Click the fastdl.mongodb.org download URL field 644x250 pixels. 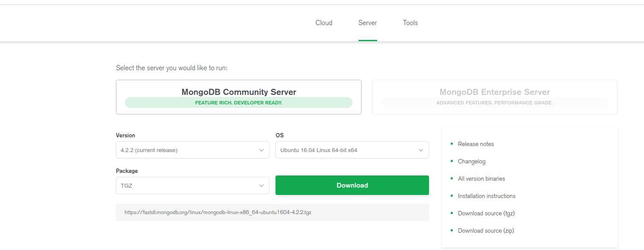click(272, 212)
